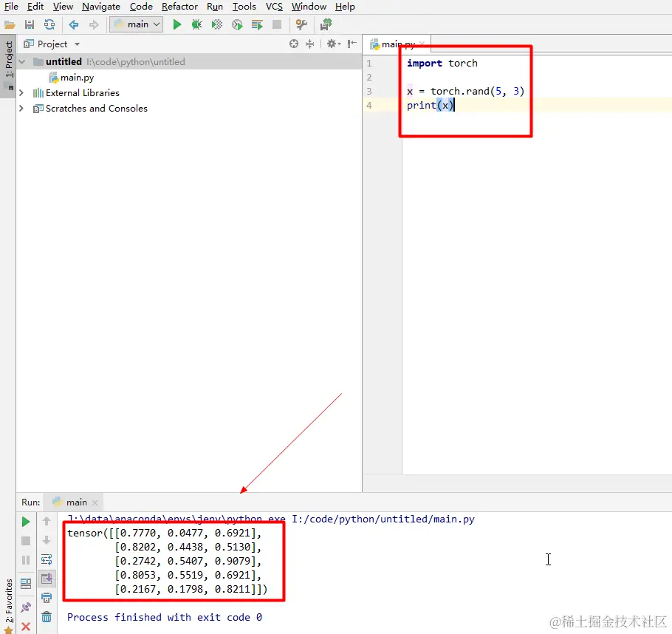Rerun main in the Run panel
This screenshot has width=672, height=634.
coord(26,522)
